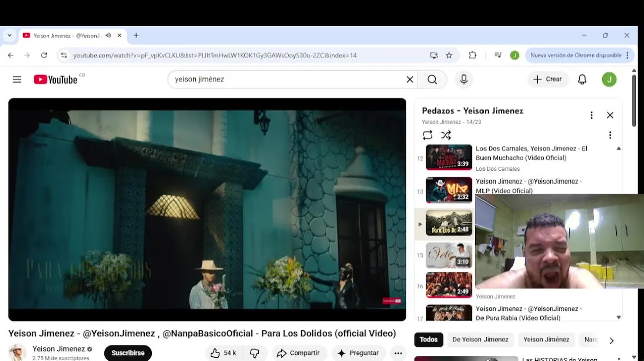Toggle playlist loop
Screen dimensions: 644x361
click(x=427, y=135)
